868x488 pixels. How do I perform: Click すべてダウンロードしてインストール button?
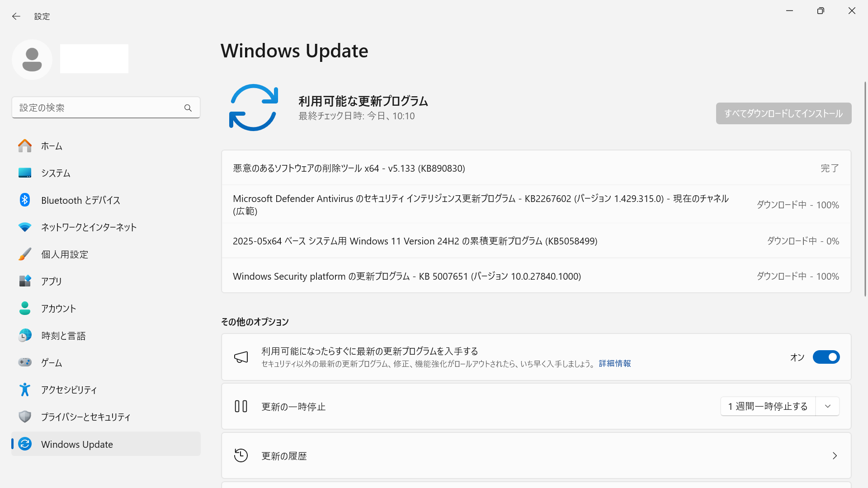[783, 113]
